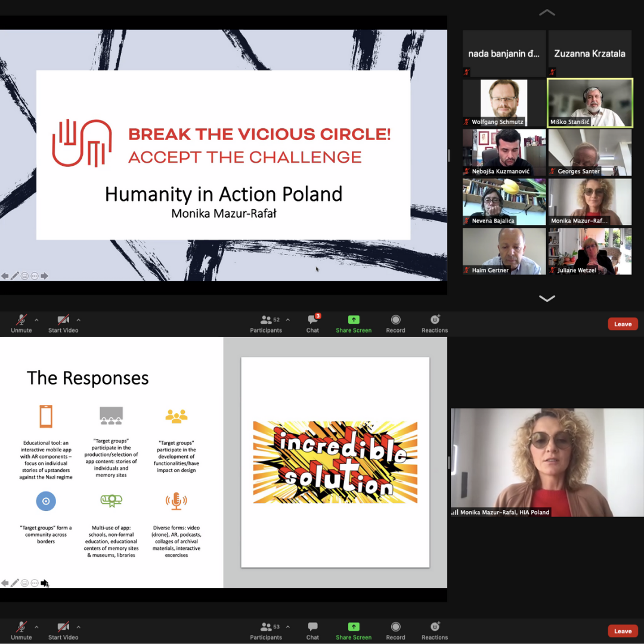Open the slide list control on title slide

(x=24, y=276)
